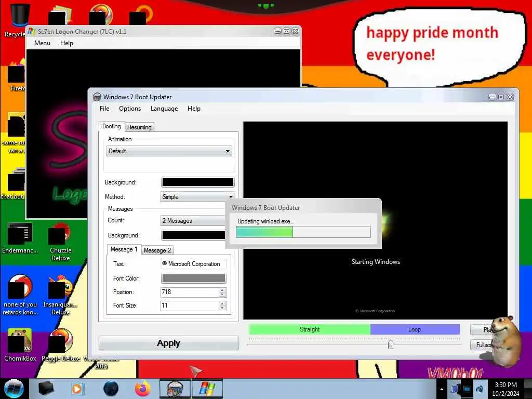The image size is (532, 399).
Task: Click the winload.exe update progress bar
Action: click(x=303, y=232)
